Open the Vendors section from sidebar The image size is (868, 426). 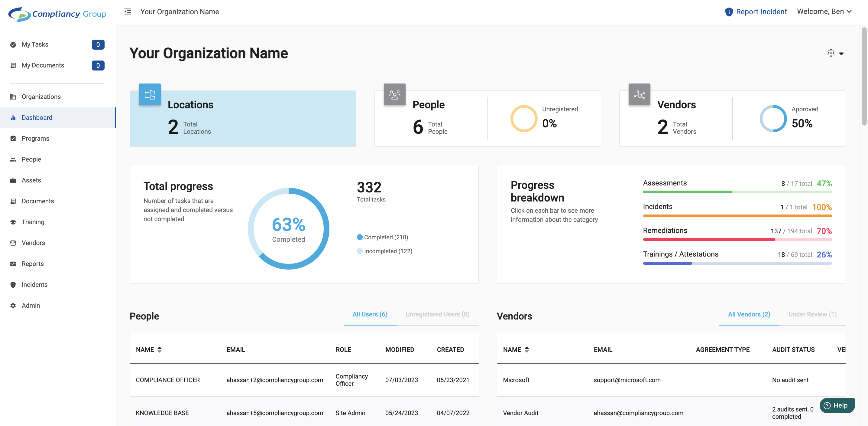point(33,243)
